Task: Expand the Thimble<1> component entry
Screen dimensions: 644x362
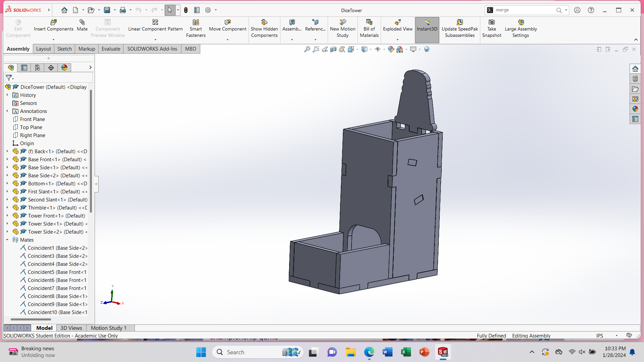Action: (x=7, y=207)
